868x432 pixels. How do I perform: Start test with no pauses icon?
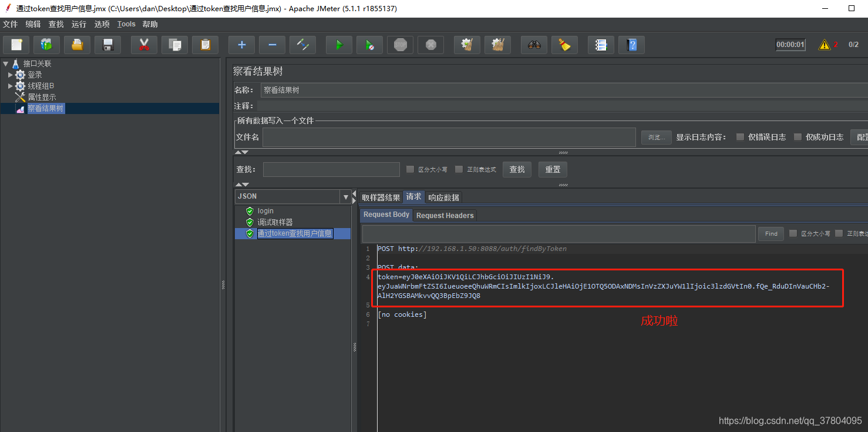369,45
